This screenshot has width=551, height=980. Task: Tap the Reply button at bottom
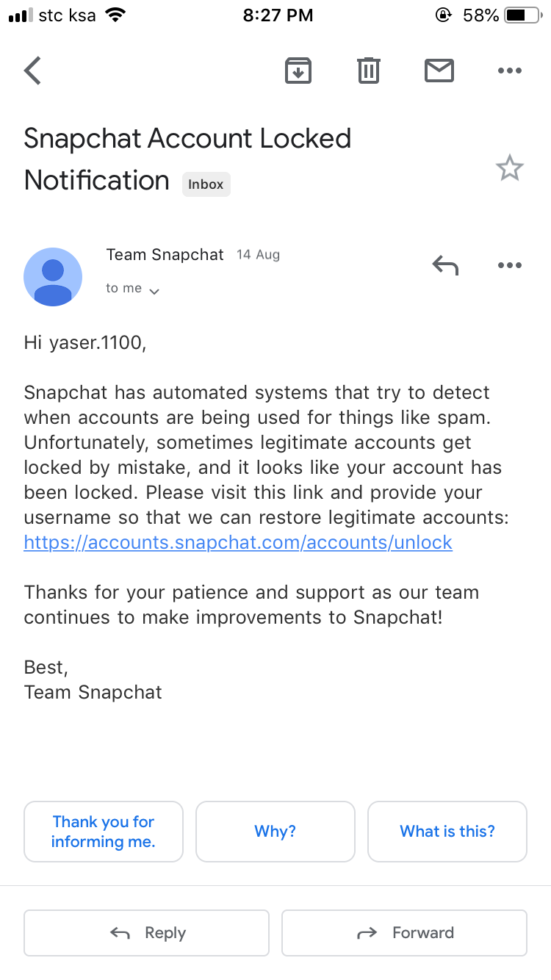point(147,933)
